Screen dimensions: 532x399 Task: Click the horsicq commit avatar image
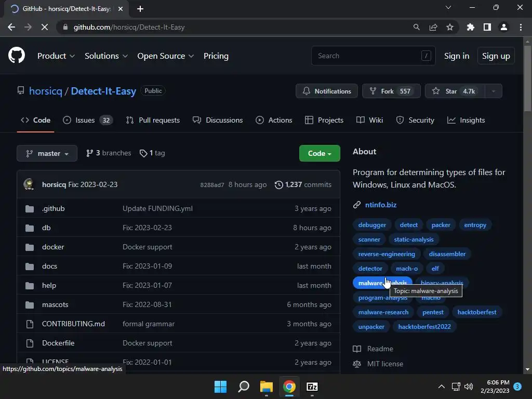tap(29, 184)
